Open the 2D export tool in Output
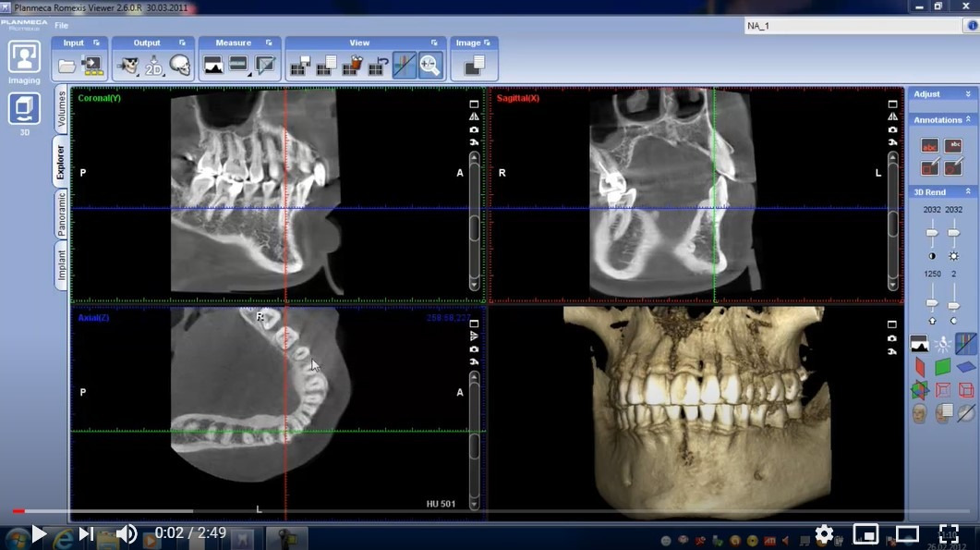The width and height of the screenshot is (980, 550). point(153,66)
